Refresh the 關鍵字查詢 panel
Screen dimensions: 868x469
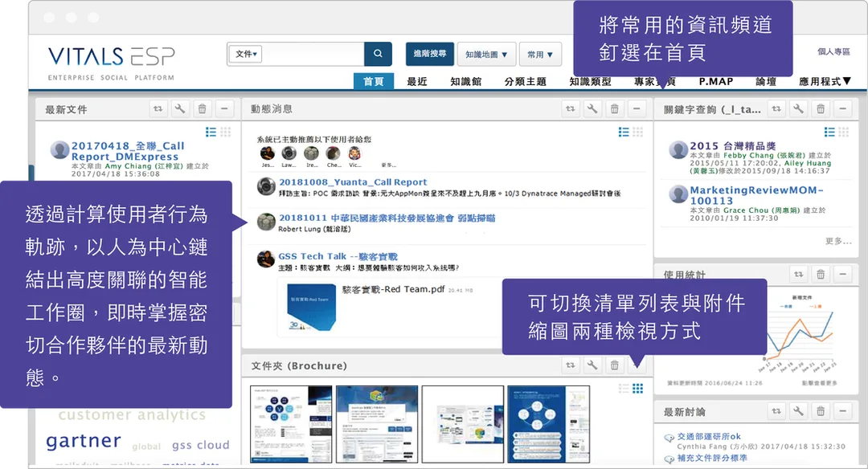[x=776, y=109]
